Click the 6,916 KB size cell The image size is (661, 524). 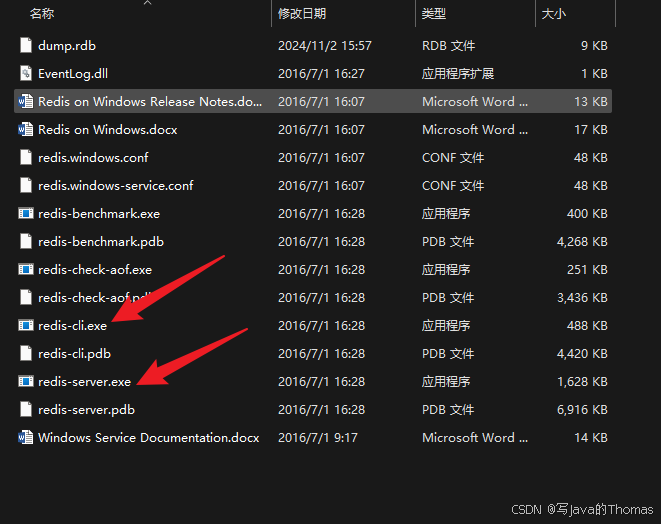582,410
